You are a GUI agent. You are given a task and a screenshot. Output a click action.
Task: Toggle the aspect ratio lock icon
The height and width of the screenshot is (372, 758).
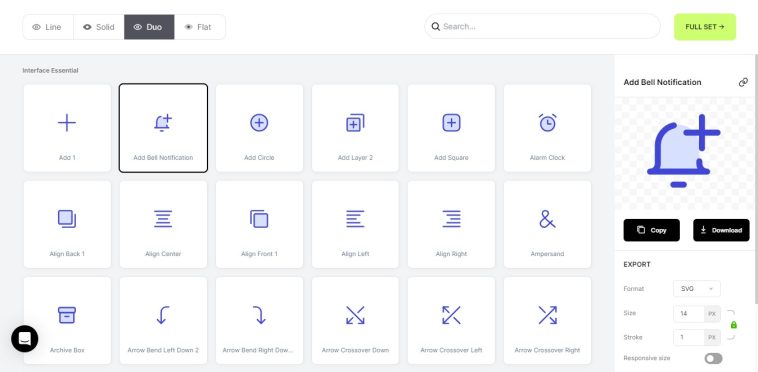click(x=733, y=325)
